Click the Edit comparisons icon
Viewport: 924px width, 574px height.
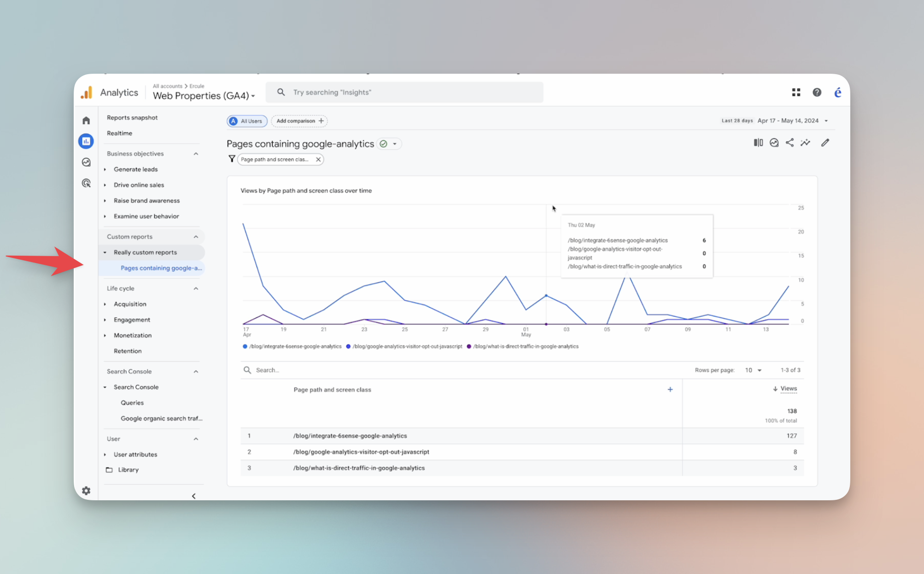(x=758, y=143)
